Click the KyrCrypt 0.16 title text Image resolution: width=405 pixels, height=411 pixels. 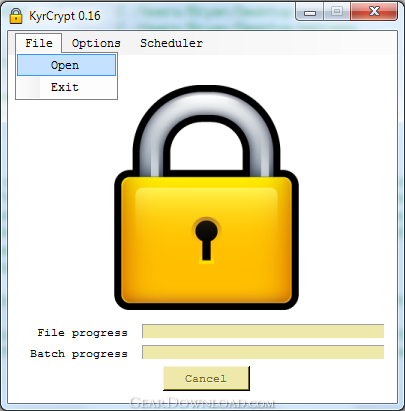(65, 16)
